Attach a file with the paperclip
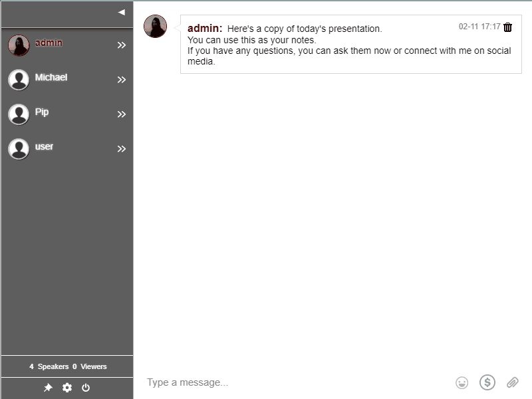Screen dimensions: 532x399 [x=512, y=382]
